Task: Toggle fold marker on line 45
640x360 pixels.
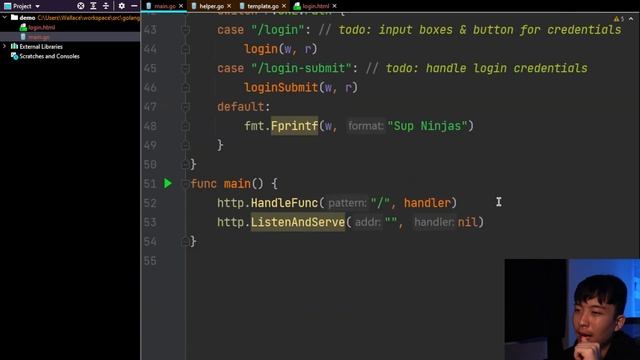Action: [x=185, y=68]
